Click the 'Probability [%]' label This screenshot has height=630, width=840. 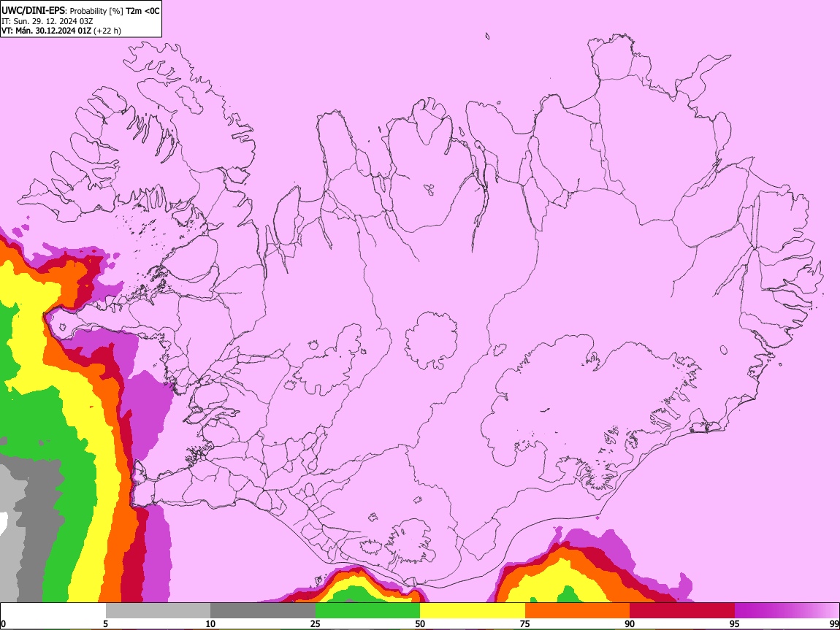[96, 11]
